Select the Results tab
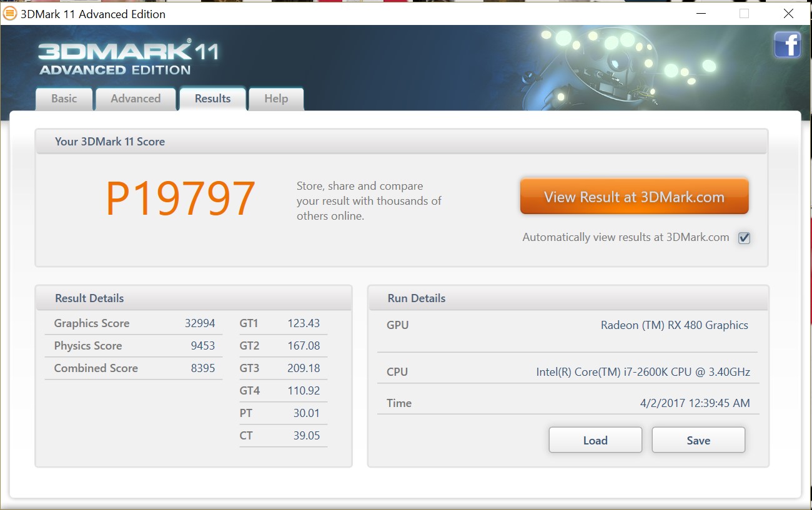Screen dimensions: 812x510 click(212, 98)
